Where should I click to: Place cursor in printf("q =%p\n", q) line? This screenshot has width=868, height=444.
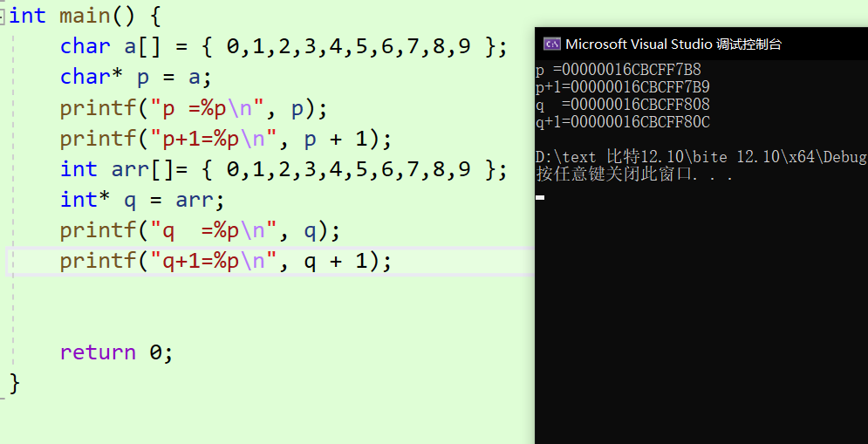coord(200,231)
